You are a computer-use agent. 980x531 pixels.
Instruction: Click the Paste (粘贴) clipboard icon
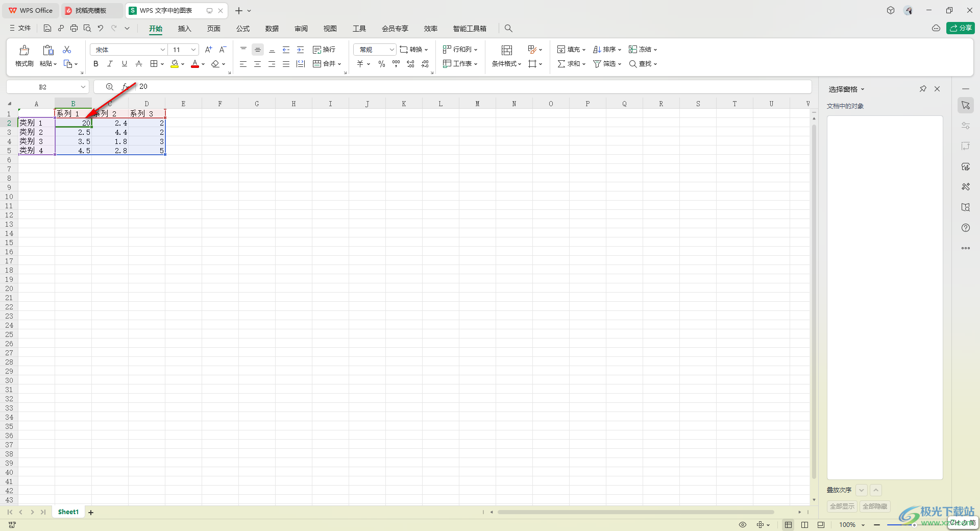[x=48, y=50]
